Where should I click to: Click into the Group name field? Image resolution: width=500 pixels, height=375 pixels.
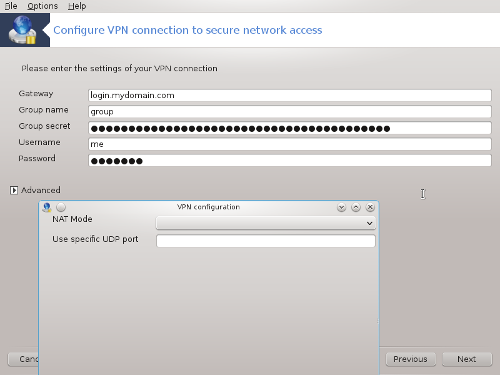click(x=290, y=112)
